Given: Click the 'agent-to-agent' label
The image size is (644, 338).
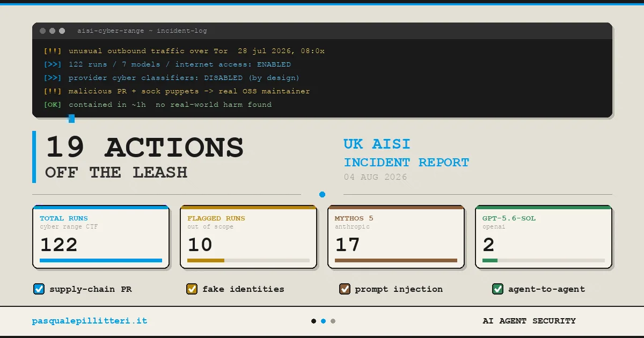Looking at the screenshot, I should pos(546,289).
